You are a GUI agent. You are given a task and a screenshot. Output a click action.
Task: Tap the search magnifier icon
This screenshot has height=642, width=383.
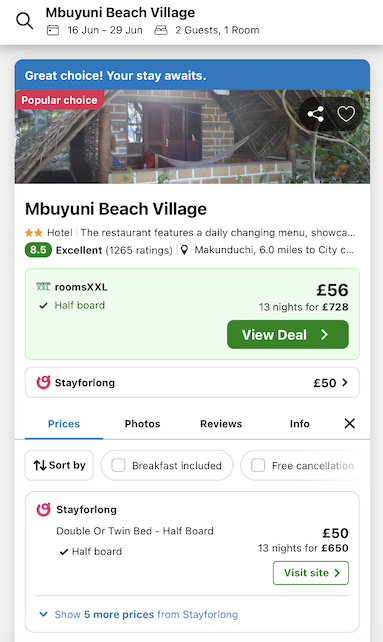click(25, 20)
